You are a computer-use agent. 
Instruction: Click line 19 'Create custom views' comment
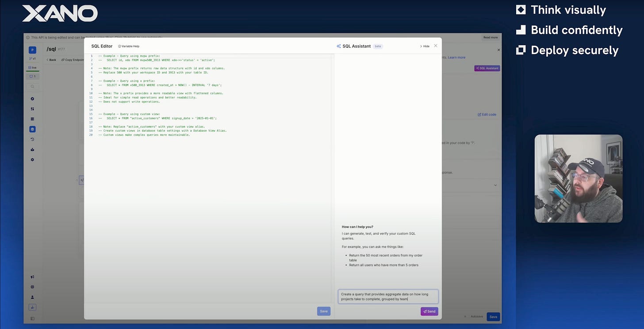click(x=162, y=131)
